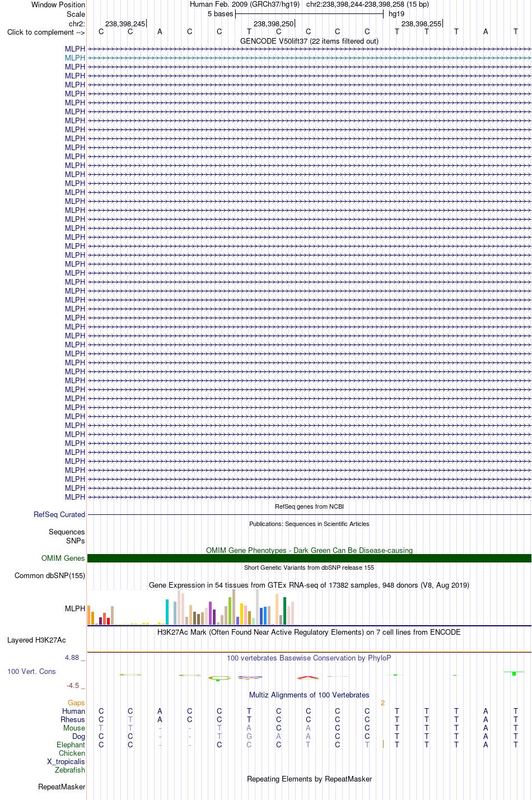This screenshot has width=532, height=800.
Task: Click the MLPH label beside the GTEx chart
Action: (75, 608)
